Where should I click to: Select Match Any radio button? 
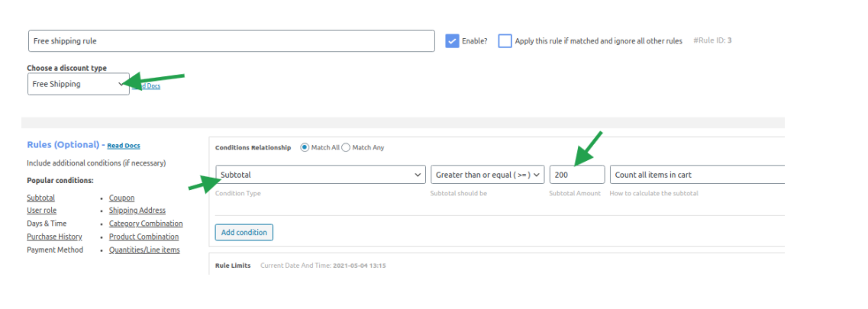pyautogui.click(x=345, y=147)
